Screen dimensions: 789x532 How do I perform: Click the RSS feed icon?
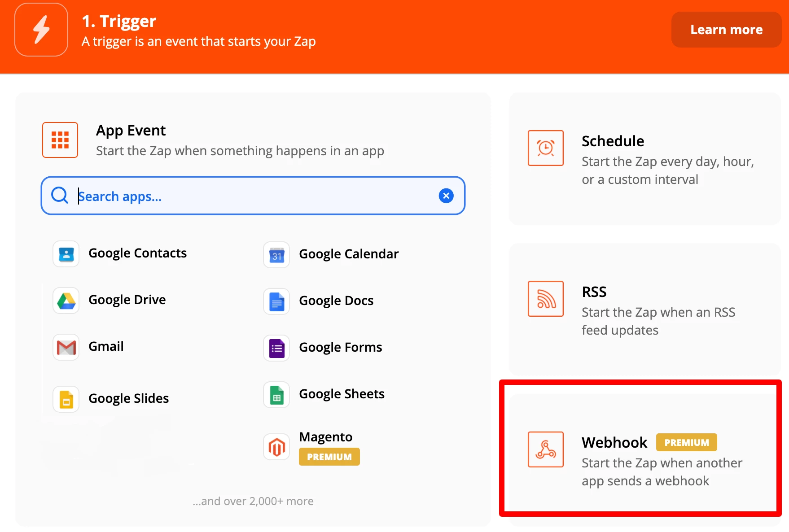(x=546, y=299)
